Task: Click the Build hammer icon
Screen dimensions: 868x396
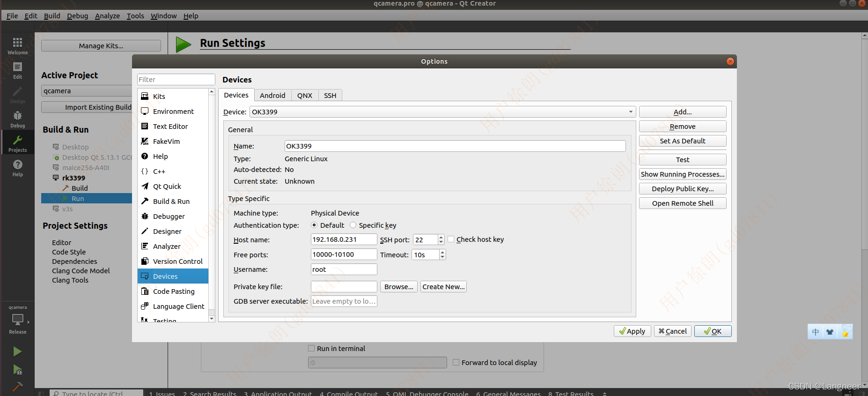Action: pyautogui.click(x=17, y=387)
